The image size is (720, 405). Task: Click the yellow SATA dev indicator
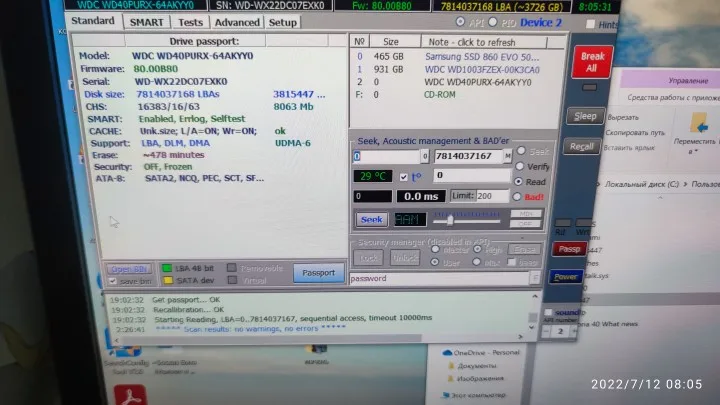tap(168, 280)
